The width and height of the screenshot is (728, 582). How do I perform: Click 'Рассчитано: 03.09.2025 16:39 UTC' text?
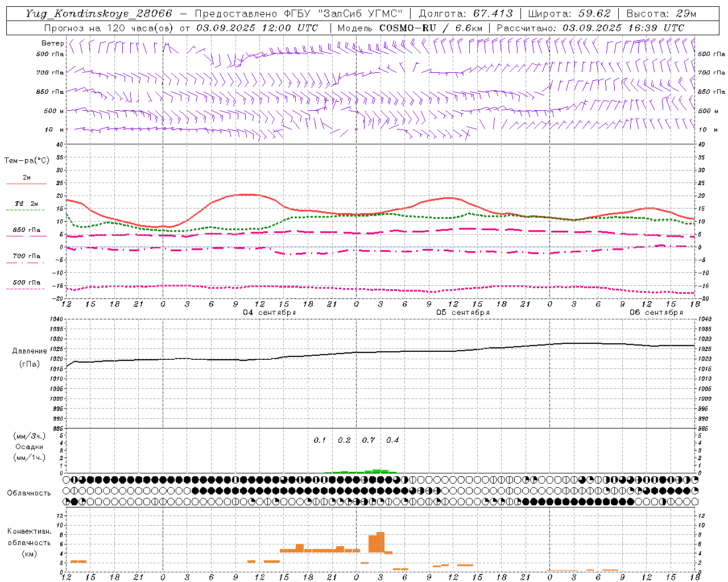pos(590,28)
